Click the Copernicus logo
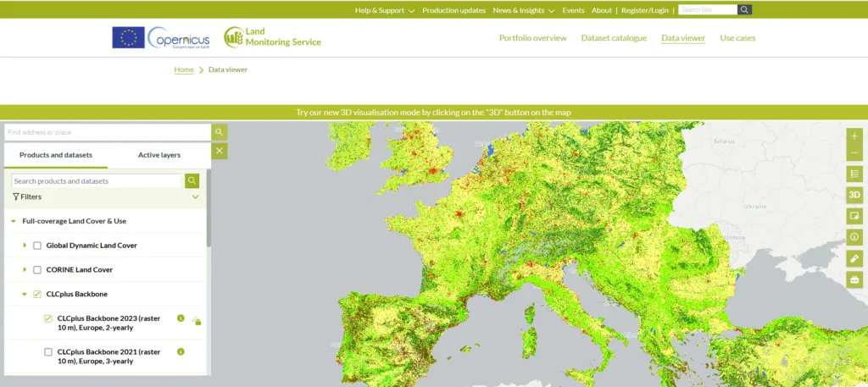The width and height of the screenshot is (868, 387). coord(179,37)
